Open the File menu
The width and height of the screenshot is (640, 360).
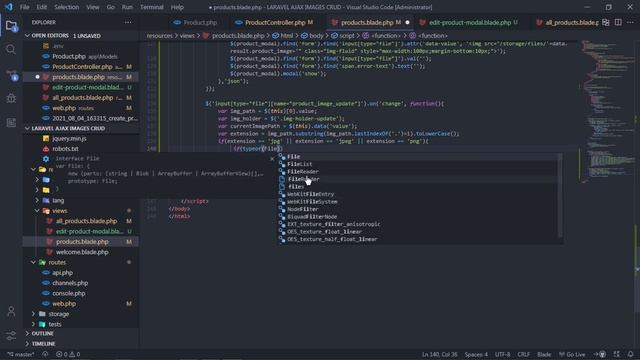pyautogui.click(x=24, y=7)
